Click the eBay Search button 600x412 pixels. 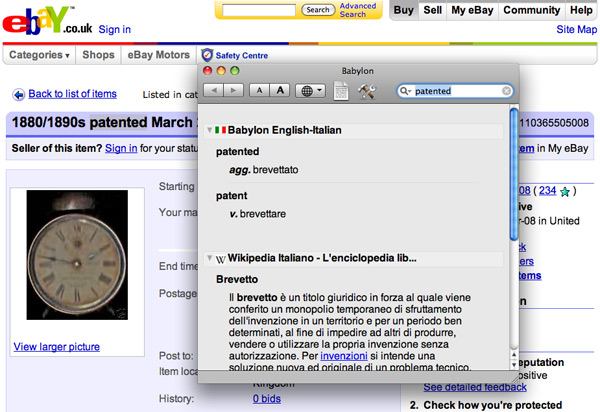pyautogui.click(x=318, y=10)
